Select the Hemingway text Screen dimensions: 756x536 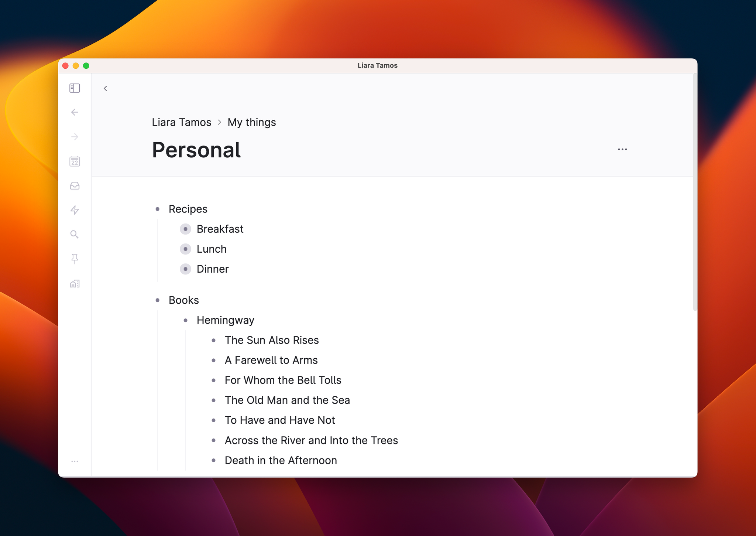tap(226, 320)
